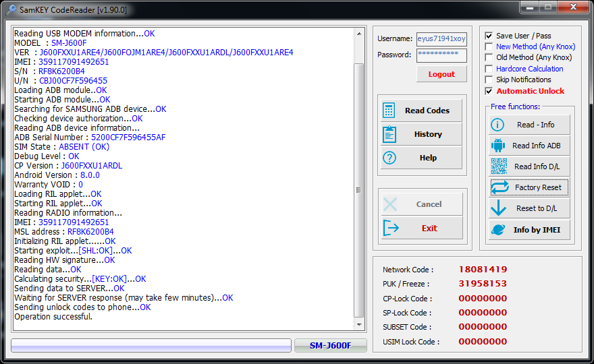Click the History clipboard icon

tap(389, 134)
